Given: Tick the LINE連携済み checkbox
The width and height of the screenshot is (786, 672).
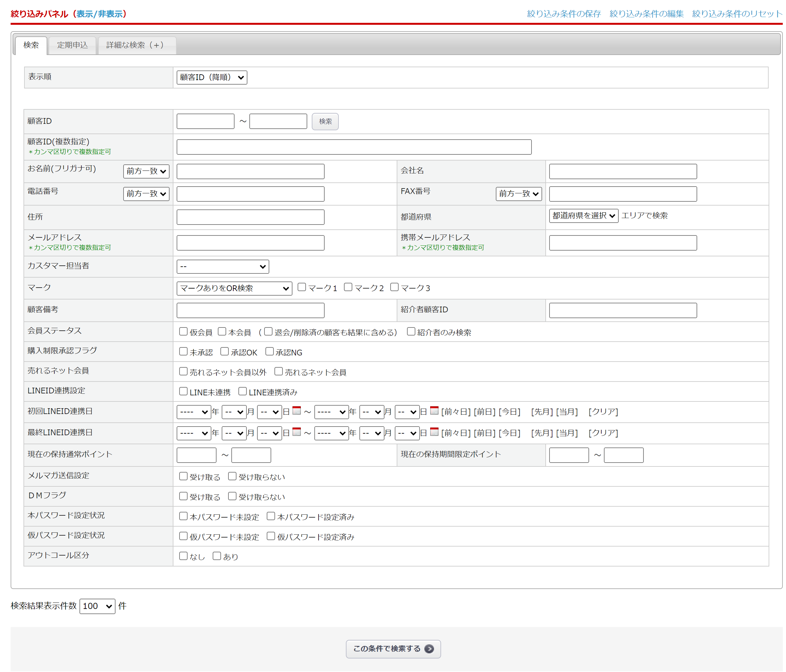Looking at the screenshot, I should [x=243, y=391].
